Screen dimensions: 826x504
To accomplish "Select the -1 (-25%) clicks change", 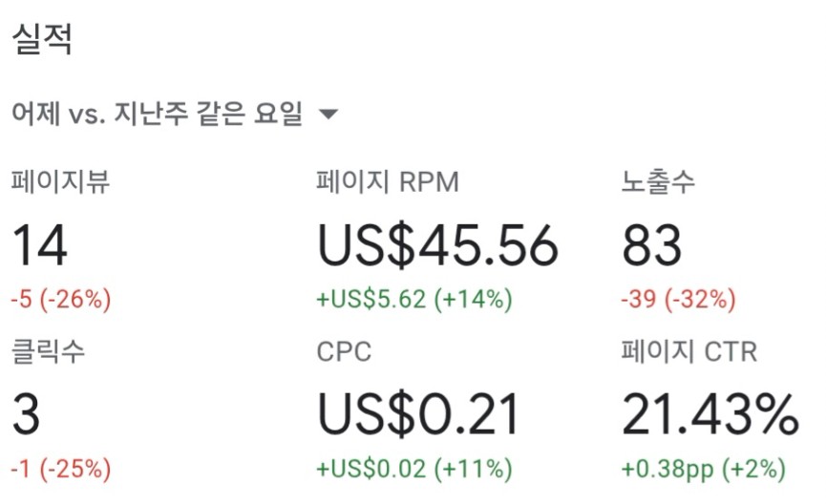I will tap(61, 469).
